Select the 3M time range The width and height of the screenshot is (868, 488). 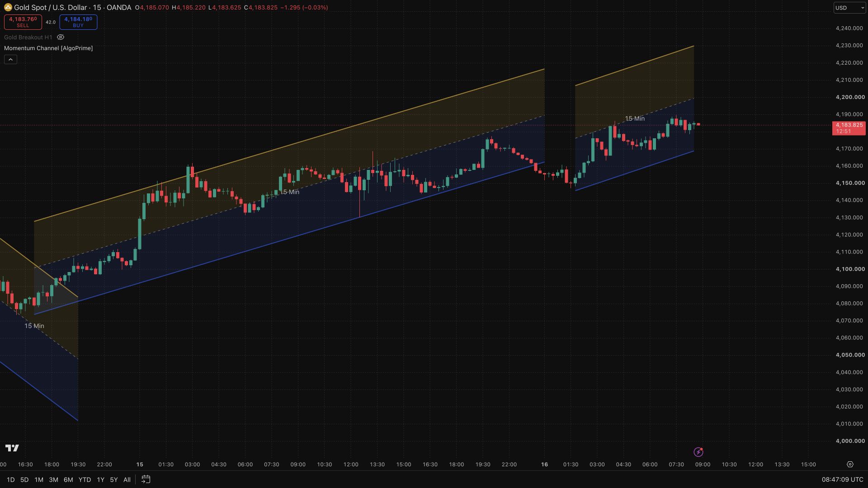(x=53, y=479)
